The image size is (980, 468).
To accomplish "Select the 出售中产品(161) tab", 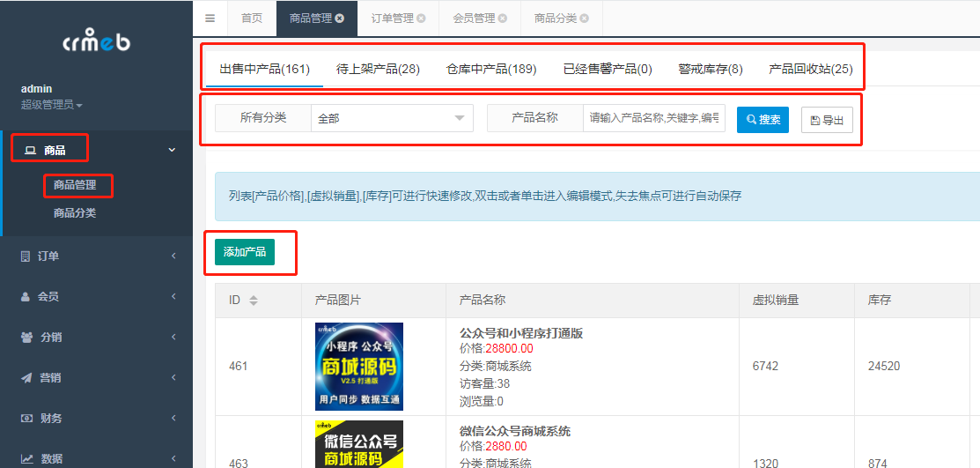I will (265, 69).
